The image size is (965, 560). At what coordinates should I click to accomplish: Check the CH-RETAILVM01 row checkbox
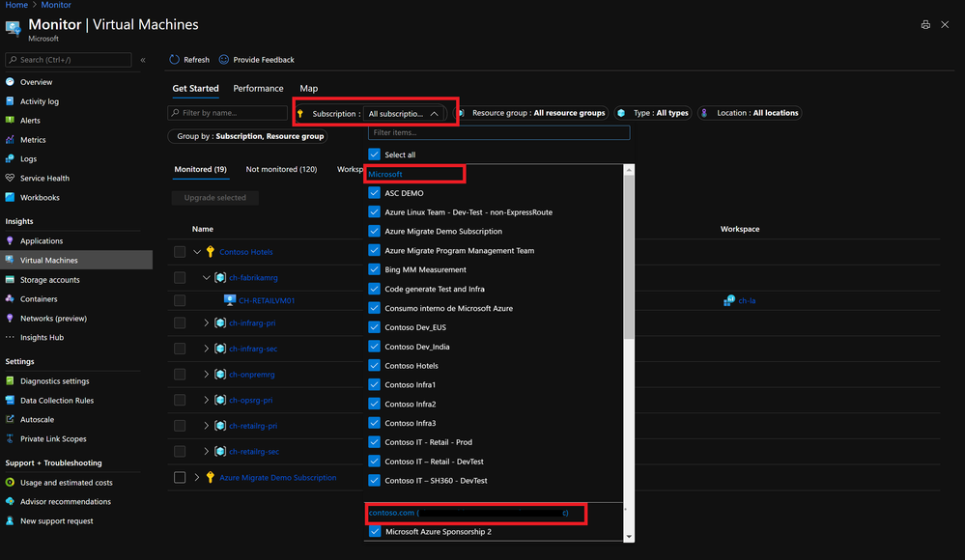click(x=180, y=300)
